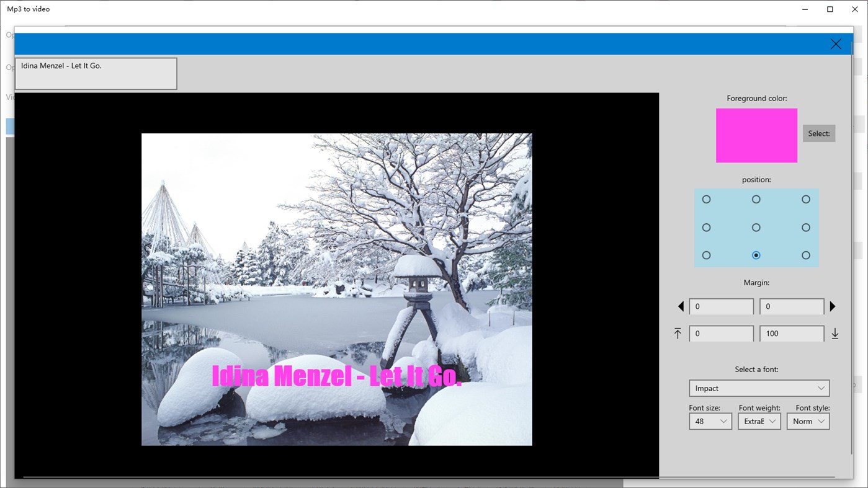Open the Normal font style dropdown
Image resolution: width=868 pixels, height=488 pixels.
[x=807, y=421]
